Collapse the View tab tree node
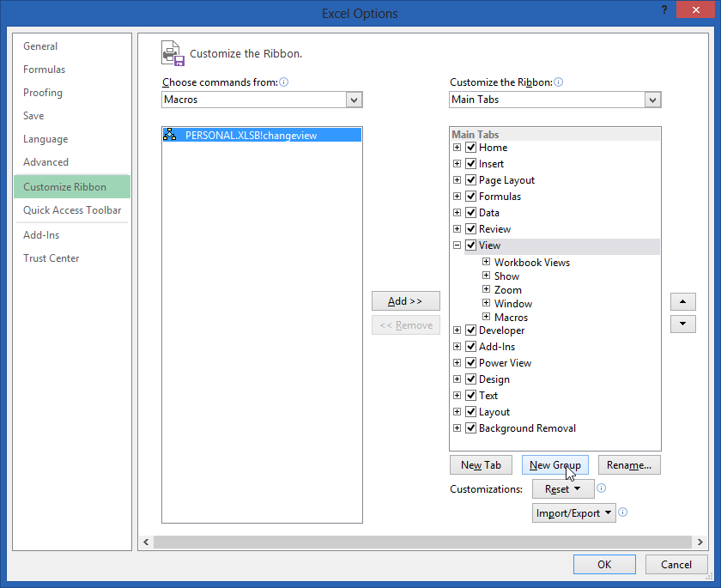This screenshot has height=588, width=721. point(457,245)
